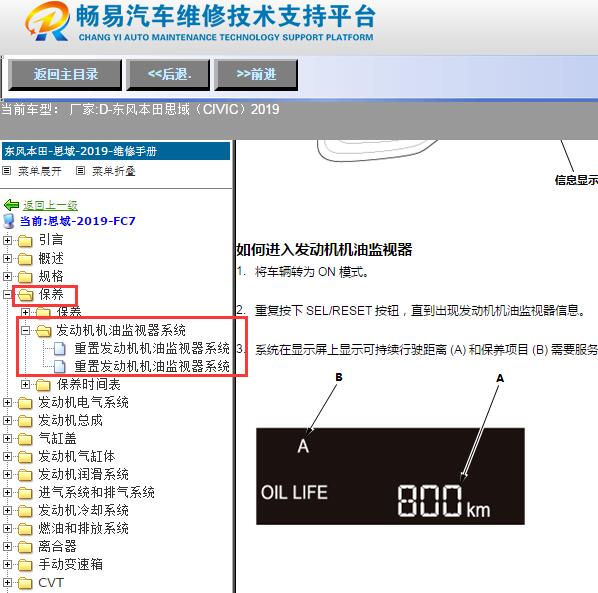Go forward using >>前进 button
Image resolution: width=598 pixels, height=593 pixels.
(x=256, y=74)
